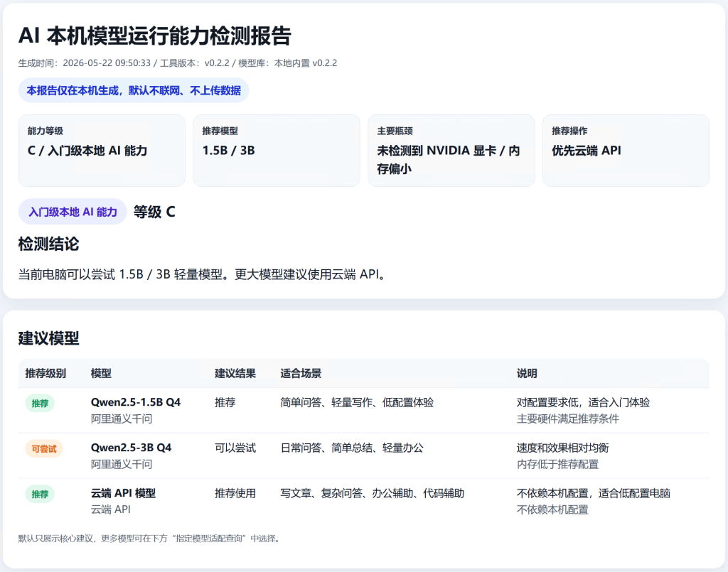Click the gray '云端 API' vendor subtitle

[110, 509]
